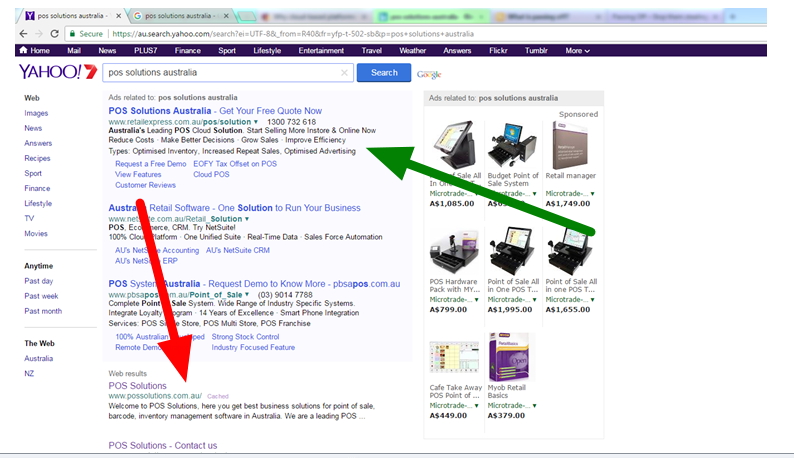This screenshot has height=458, width=794.
Task: Open Flickr in Yahoo navbar
Action: 498,51
